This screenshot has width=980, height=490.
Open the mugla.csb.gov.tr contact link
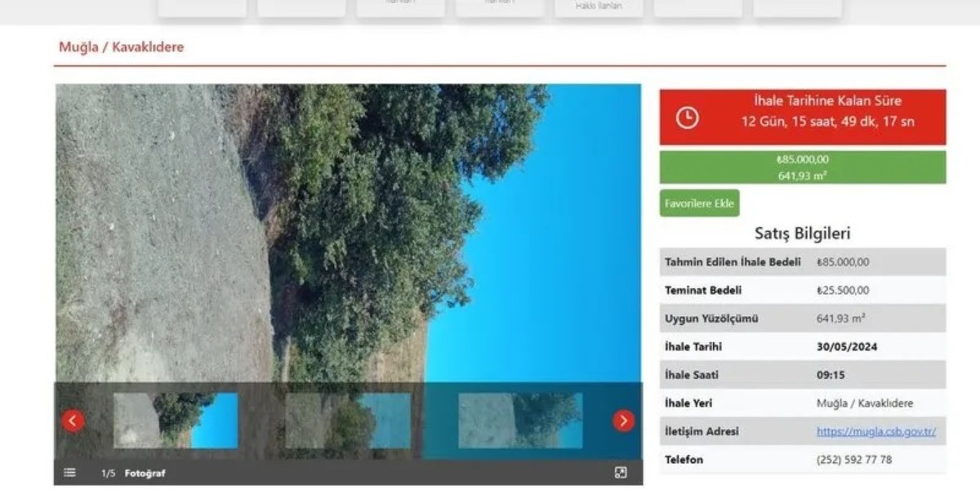875,431
